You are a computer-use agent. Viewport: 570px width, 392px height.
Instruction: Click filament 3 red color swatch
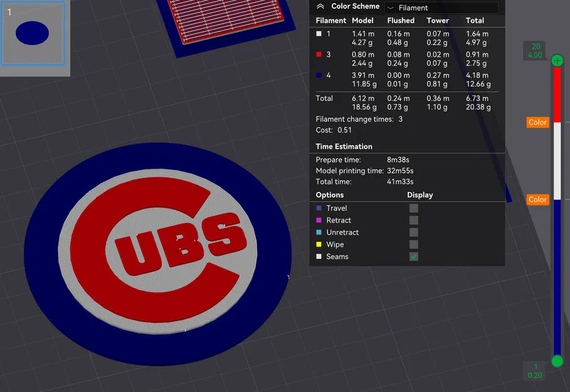tap(319, 55)
